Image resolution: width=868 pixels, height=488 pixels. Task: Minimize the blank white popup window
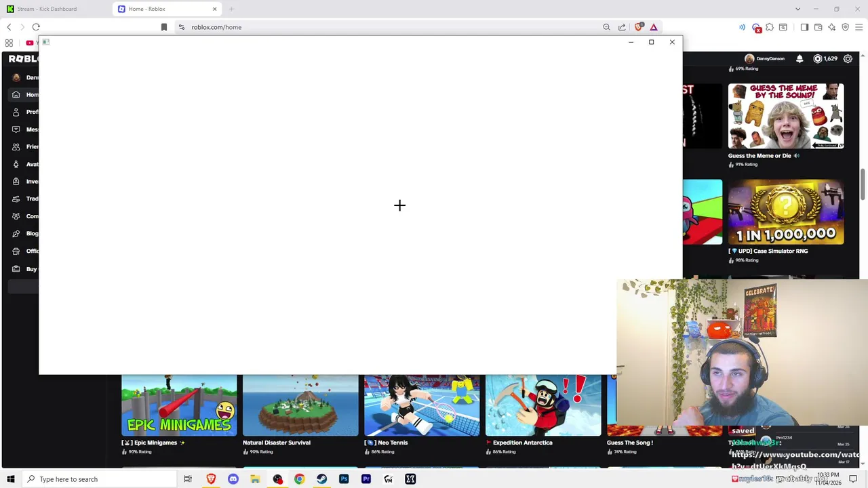[x=631, y=42]
